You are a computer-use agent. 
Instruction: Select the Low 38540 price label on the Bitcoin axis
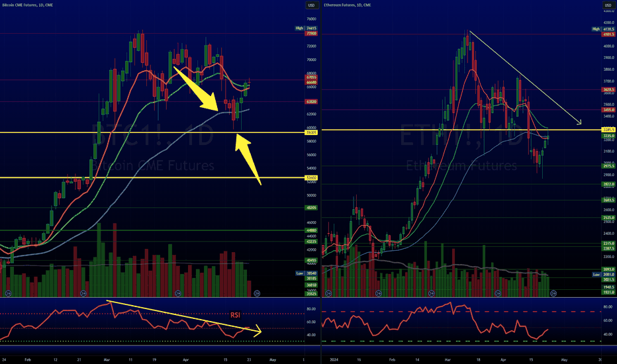307,273
